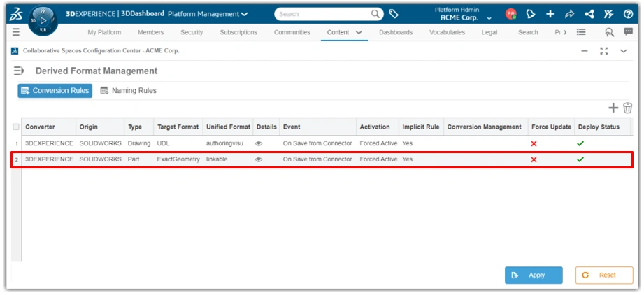Switch to My Platform tab
This screenshot has width=644, height=295.
(104, 32)
